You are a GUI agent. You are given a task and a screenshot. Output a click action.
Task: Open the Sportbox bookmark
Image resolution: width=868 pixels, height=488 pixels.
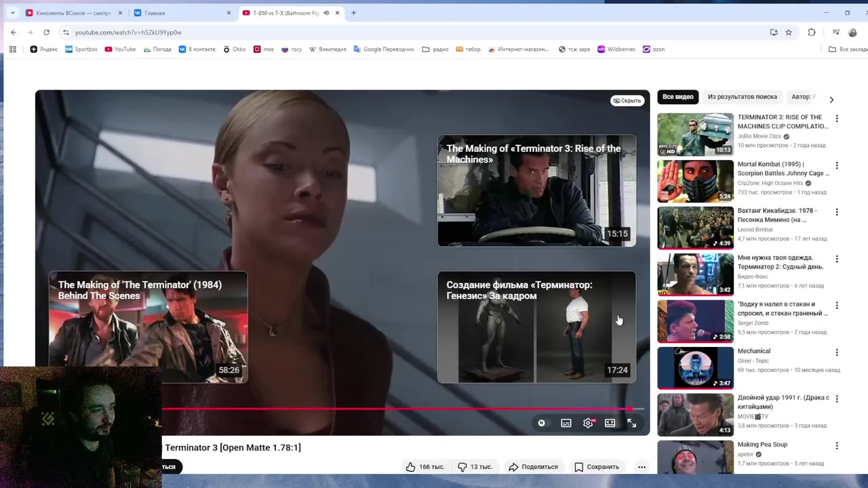click(x=81, y=49)
